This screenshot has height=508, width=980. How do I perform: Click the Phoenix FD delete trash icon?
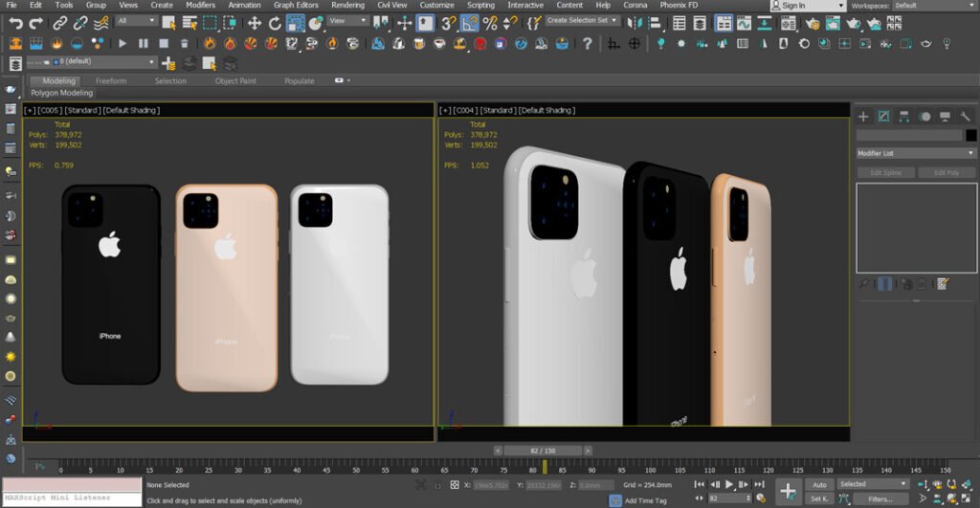click(185, 44)
